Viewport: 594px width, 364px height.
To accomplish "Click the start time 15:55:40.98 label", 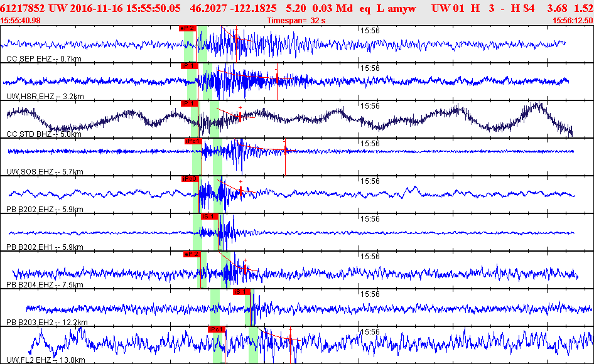I will pos(21,21).
